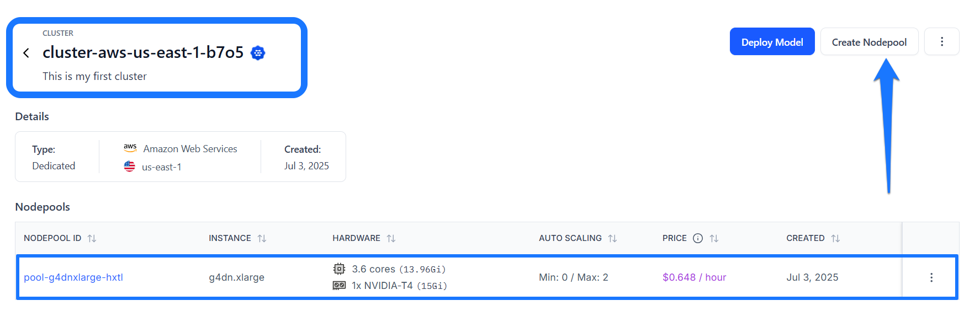Sort the Price column

click(714, 238)
